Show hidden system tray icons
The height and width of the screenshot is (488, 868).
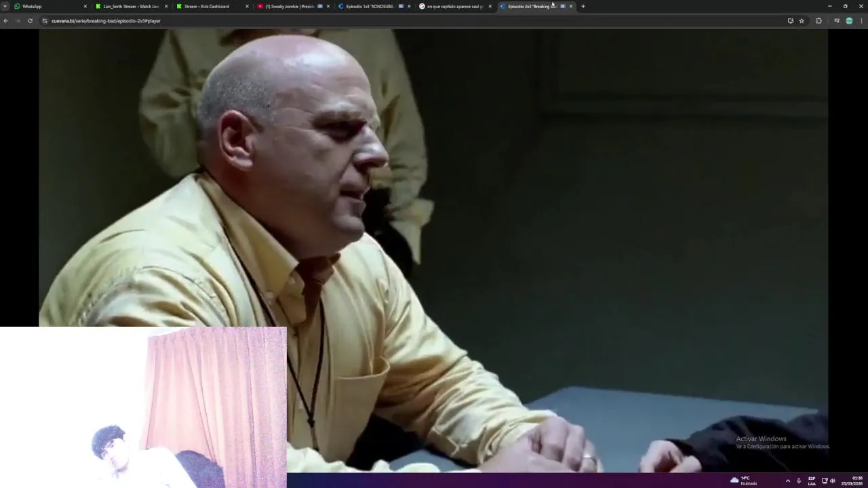tap(787, 481)
